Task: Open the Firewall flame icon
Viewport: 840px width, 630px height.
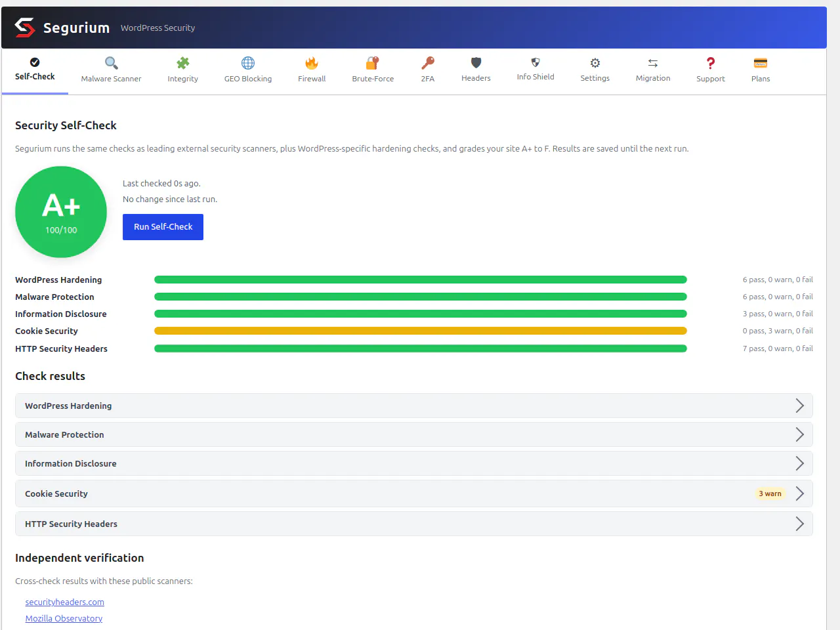Action: [312, 63]
